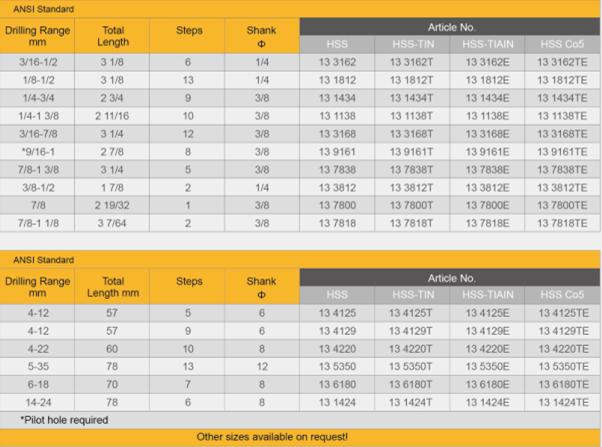
Task: Click 'Other sizes available on request!' banner
Action: 271,437
